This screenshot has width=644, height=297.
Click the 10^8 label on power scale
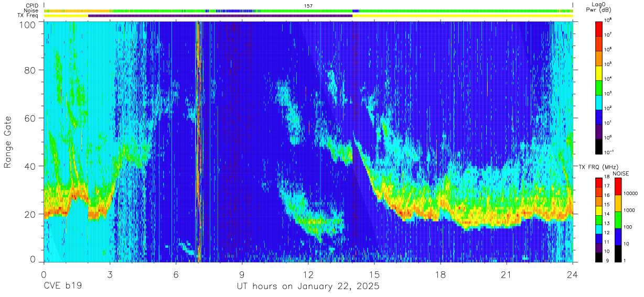click(608, 20)
